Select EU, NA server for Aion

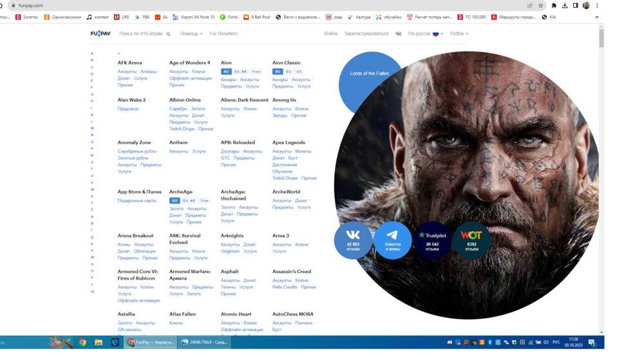pos(241,71)
